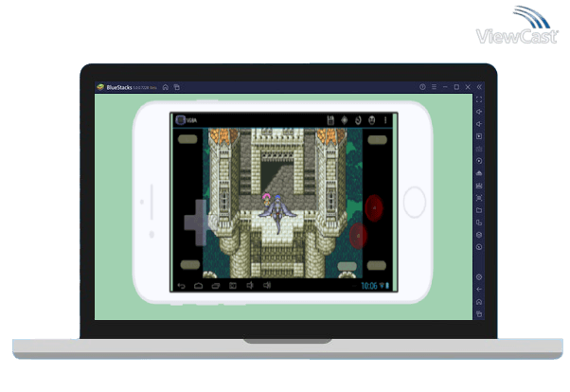Tap volume down speaker in Android nav bar
This screenshot has width=570, height=392.
[250, 285]
